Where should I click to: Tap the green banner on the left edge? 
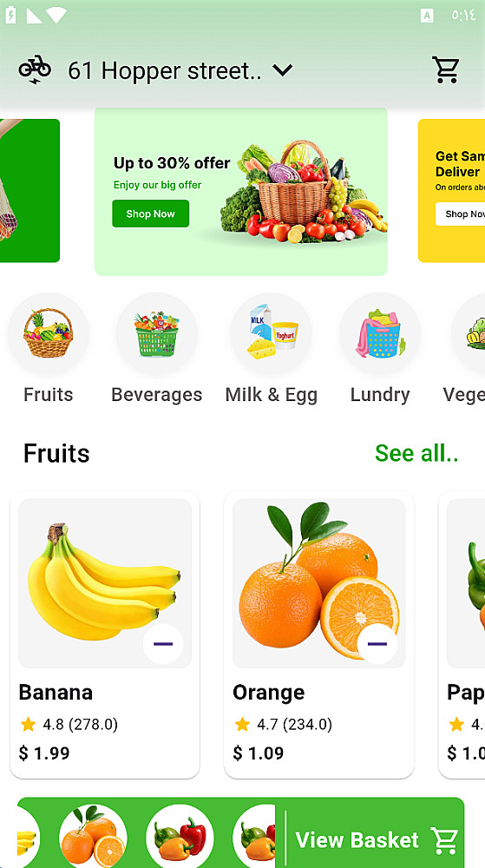point(29,190)
